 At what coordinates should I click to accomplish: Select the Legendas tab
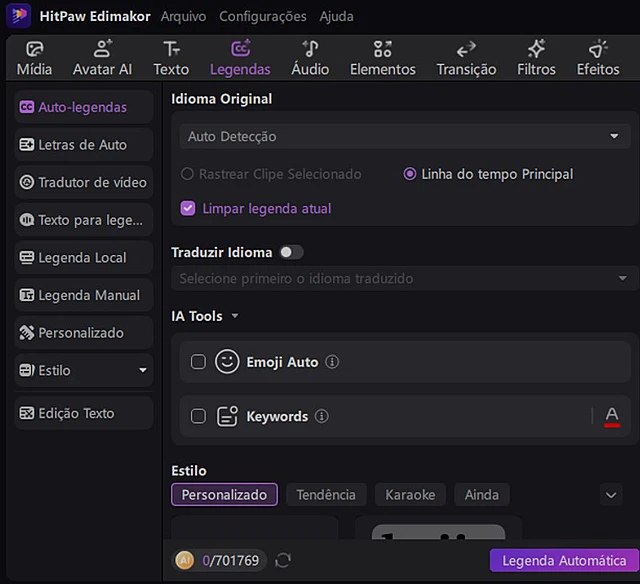(240, 58)
